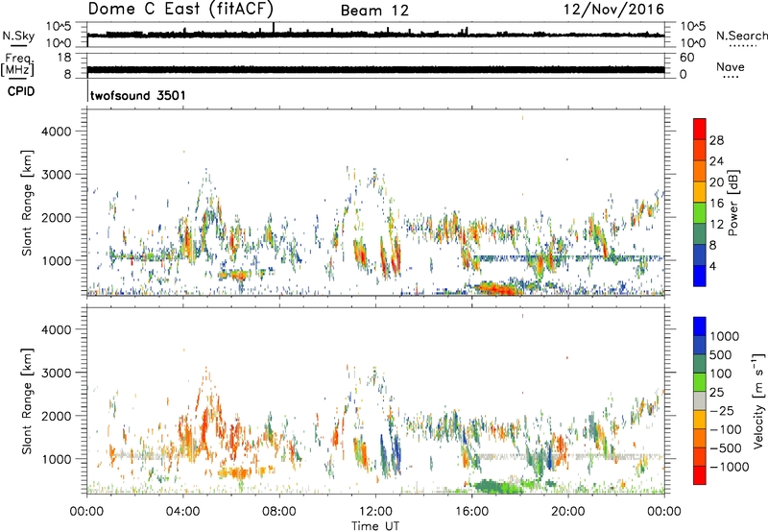
Task: Click the '08:00' time axis label
Action: click(279, 512)
